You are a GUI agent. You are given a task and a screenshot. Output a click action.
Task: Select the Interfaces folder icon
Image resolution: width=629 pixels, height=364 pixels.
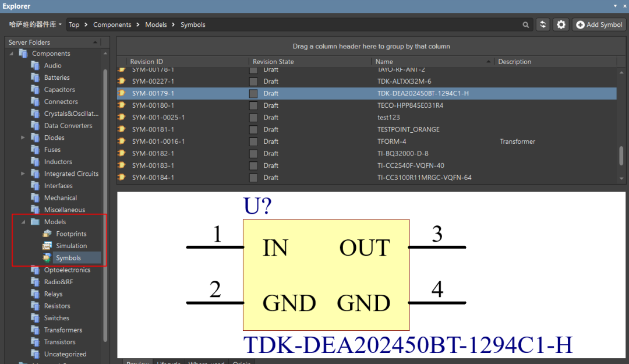36,186
